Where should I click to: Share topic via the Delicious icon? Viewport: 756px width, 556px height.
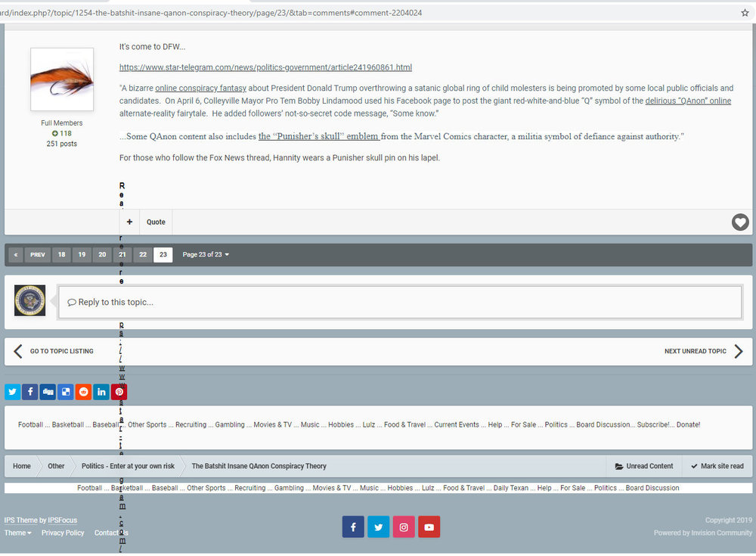[66, 392]
